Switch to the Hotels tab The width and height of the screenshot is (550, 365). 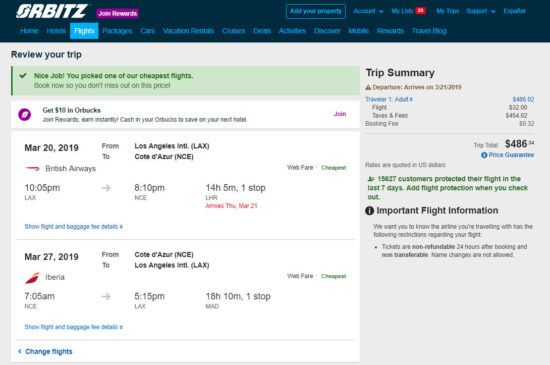tap(56, 31)
